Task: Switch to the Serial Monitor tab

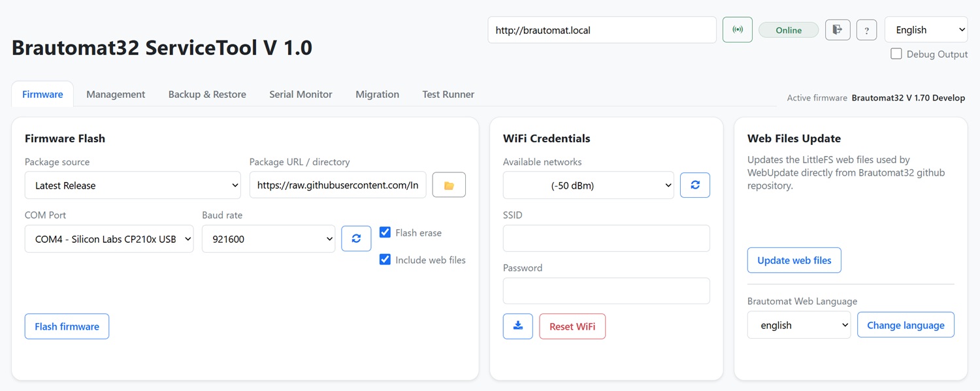Action: 301,95
